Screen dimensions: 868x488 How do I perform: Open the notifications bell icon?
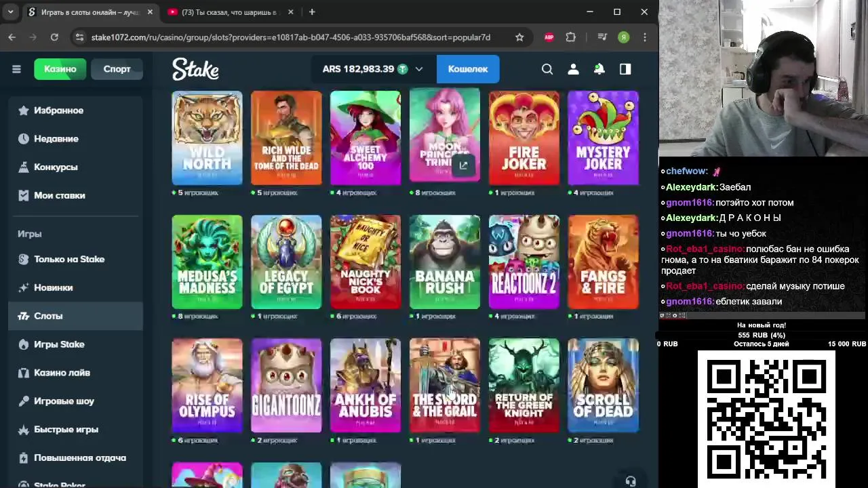(599, 69)
